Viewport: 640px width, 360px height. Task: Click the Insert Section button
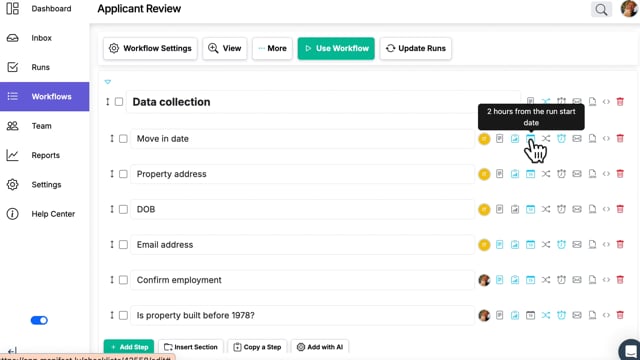191,347
